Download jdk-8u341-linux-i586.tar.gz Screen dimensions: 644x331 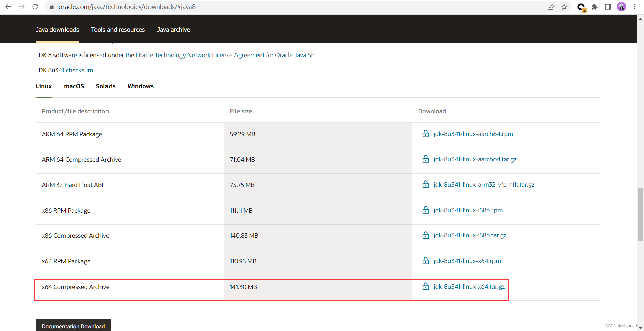click(x=470, y=235)
